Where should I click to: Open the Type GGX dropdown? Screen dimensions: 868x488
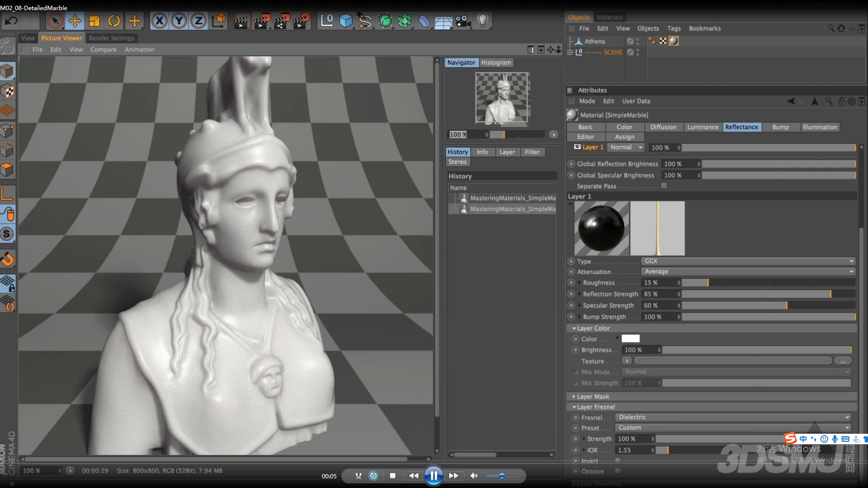click(748, 261)
